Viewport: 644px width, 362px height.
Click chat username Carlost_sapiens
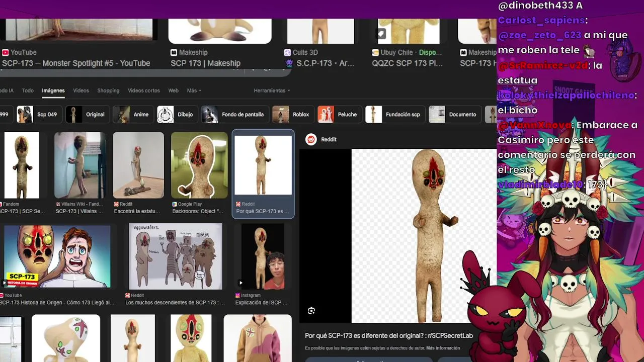click(x=542, y=21)
